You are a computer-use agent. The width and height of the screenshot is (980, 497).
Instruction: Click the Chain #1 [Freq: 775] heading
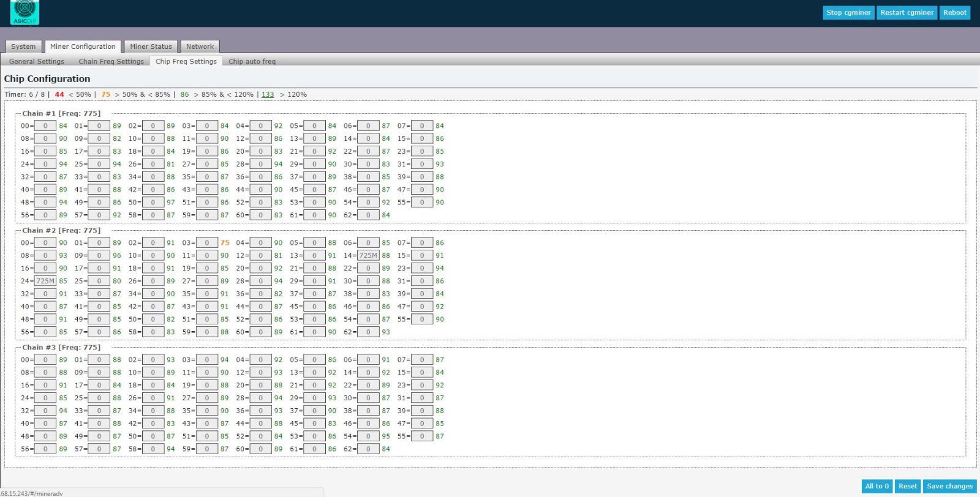61,113
